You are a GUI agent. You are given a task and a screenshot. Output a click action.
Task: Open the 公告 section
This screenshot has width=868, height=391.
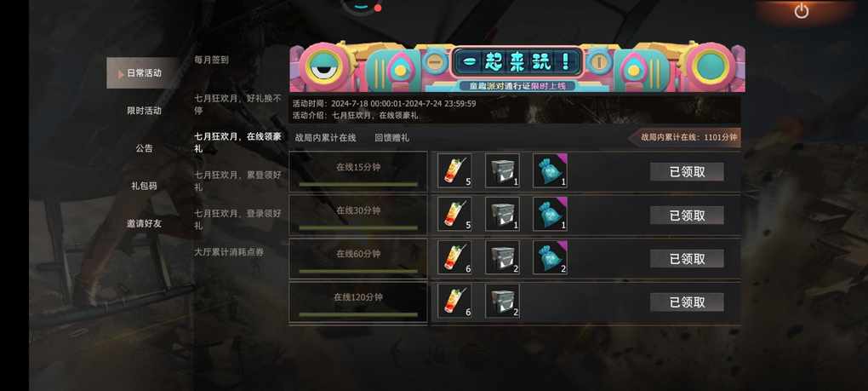coord(144,148)
